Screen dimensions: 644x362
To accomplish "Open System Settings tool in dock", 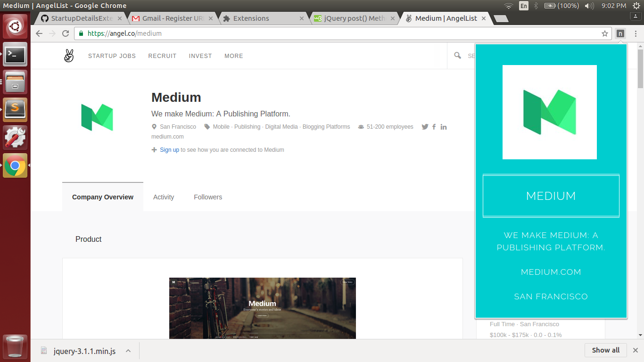I will [15, 138].
